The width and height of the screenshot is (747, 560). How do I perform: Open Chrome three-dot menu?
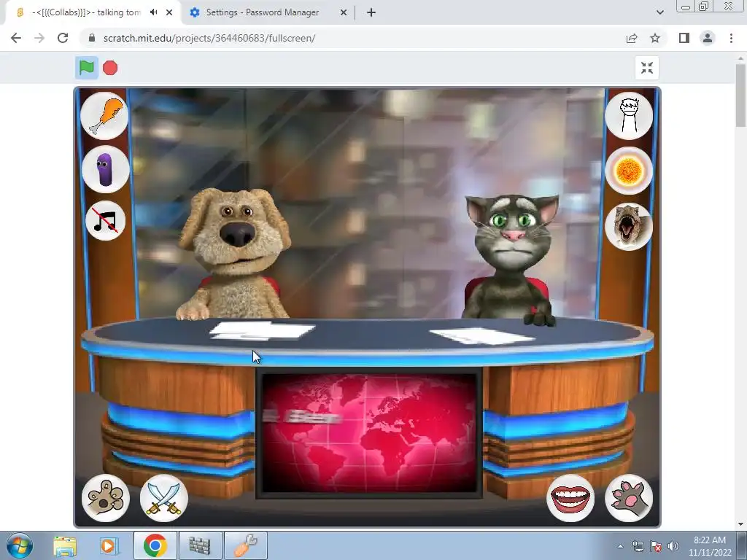tap(731, 38)
